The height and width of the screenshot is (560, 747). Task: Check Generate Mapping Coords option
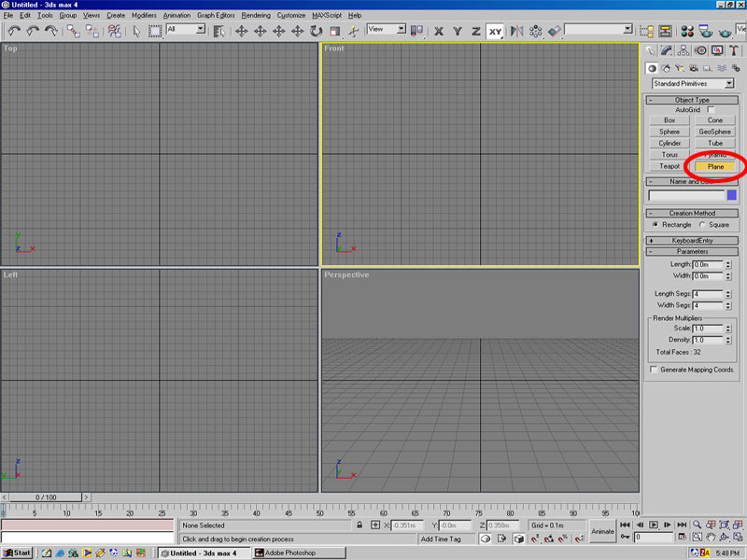653,370
